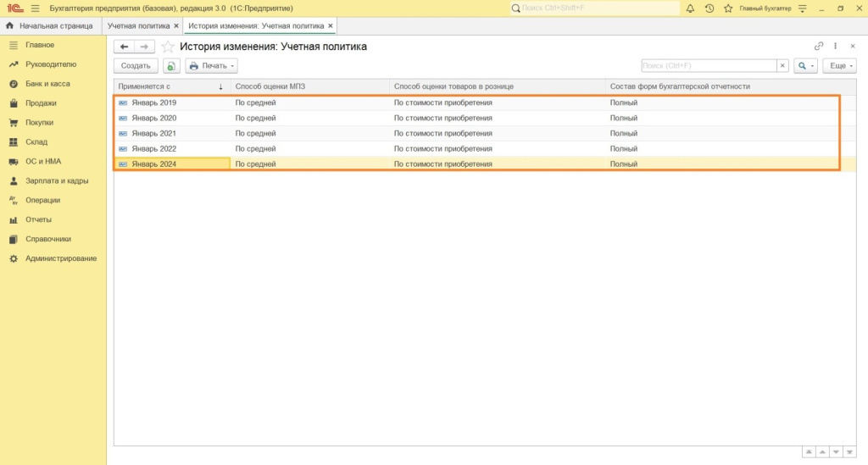Click the Создать button

click(136, 66)
